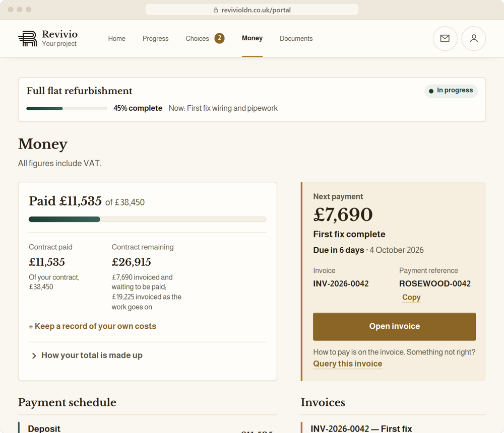Click the Query this invoice link
This screenshot has height=433, width=504.
coord(347,364)
